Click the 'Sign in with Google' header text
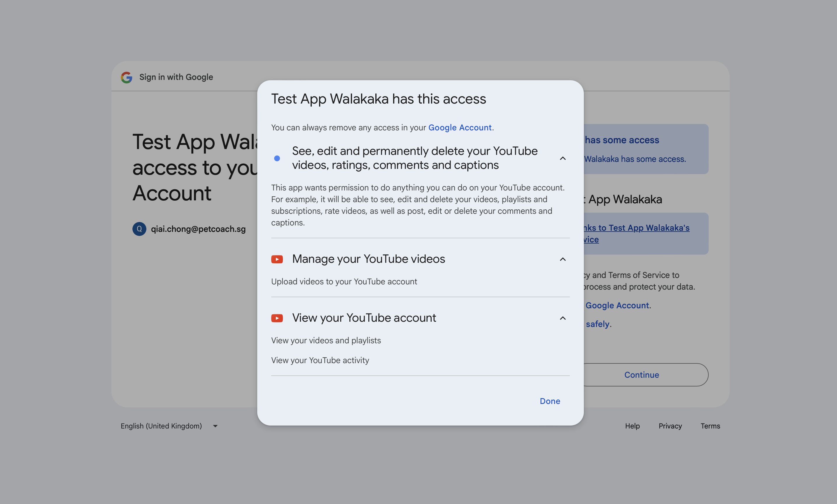This screenshot has width=837, height=504. (176, 77)
